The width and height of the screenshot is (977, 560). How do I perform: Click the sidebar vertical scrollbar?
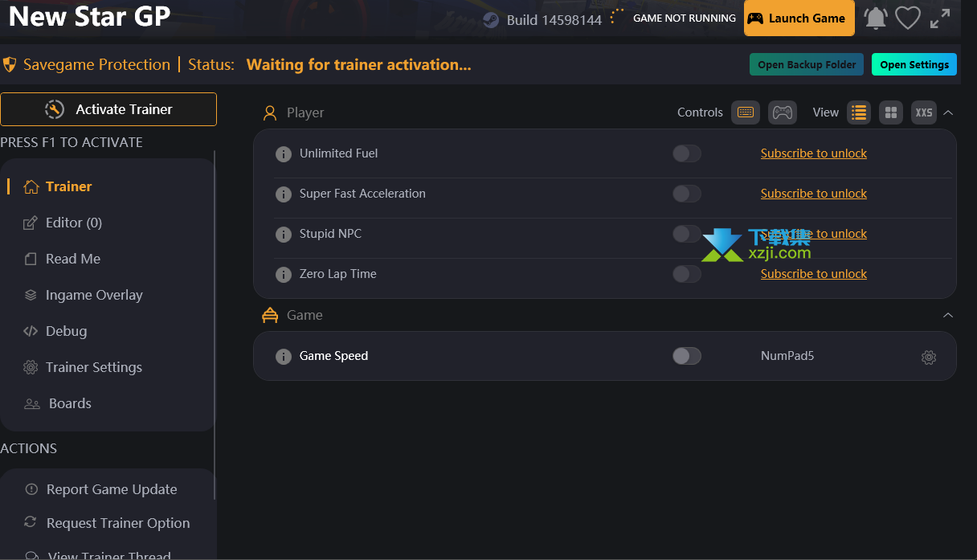tap(215, 325)
